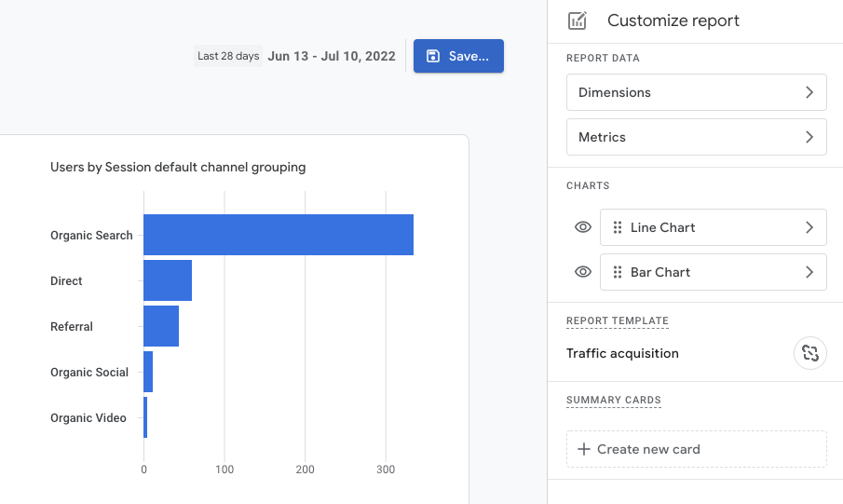843x504 pixels.
Task: Click the chevron on the Bar Chart row
Action: [809, 272]
